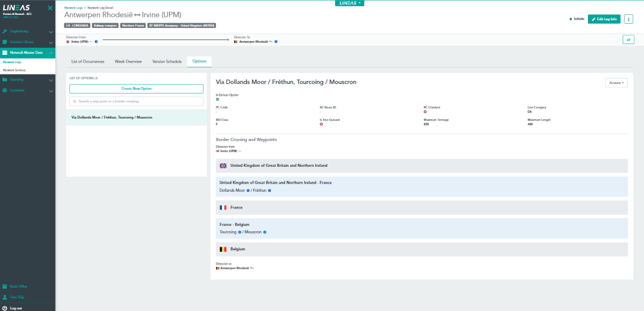Click Log out in the sidebar
Screen dimensions: 644x311
[x=16, y=307]
